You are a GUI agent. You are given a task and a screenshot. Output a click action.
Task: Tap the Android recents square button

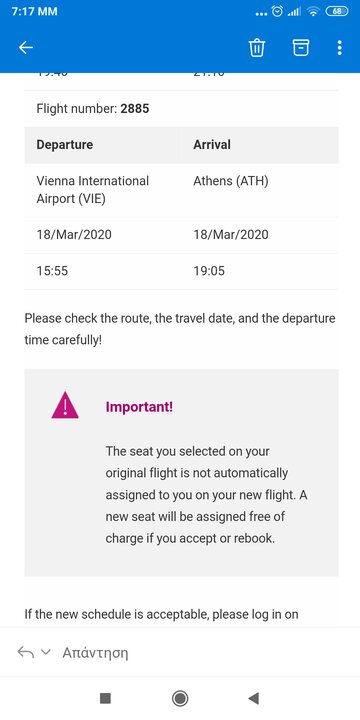click(x=105, y=698)
